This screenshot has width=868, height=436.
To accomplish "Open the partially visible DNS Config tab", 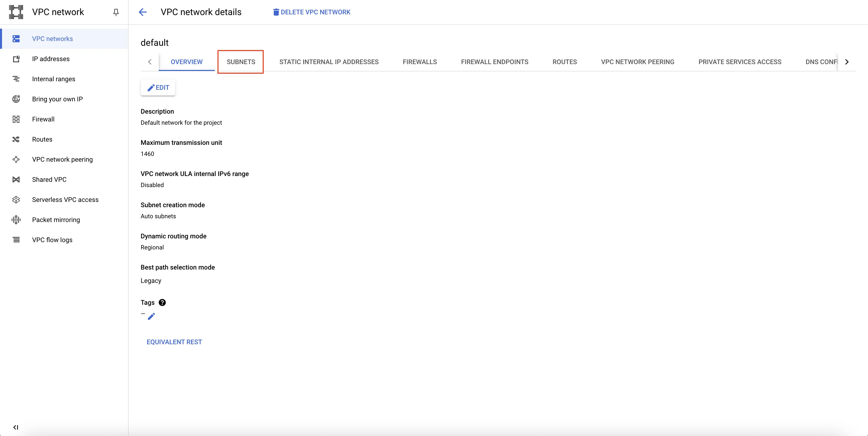I will pos(821,62).
